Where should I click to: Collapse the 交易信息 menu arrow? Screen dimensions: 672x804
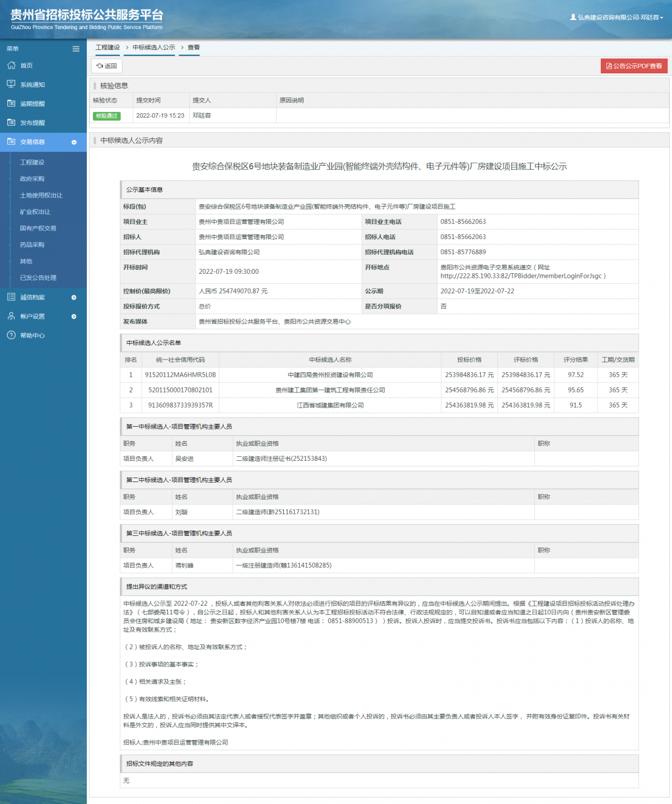click(74, 142)
